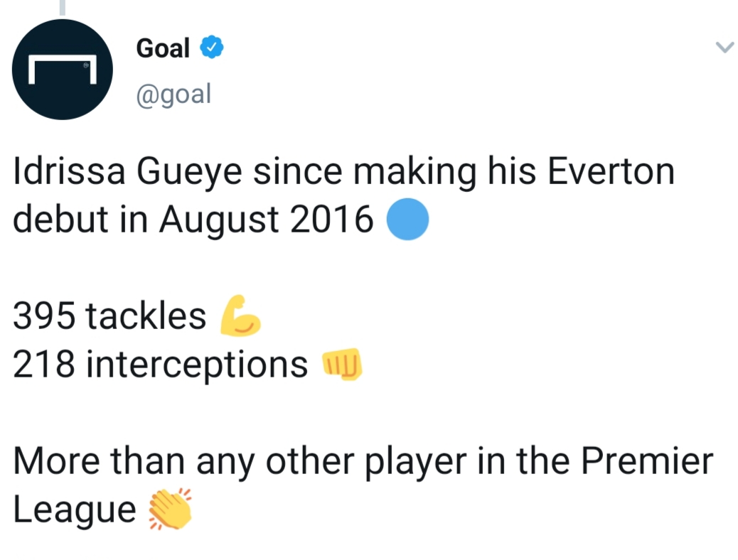This screenshot has height=560, width=738.
Task: Click the '218 interceptions' text line
Action: coord(161,365)
